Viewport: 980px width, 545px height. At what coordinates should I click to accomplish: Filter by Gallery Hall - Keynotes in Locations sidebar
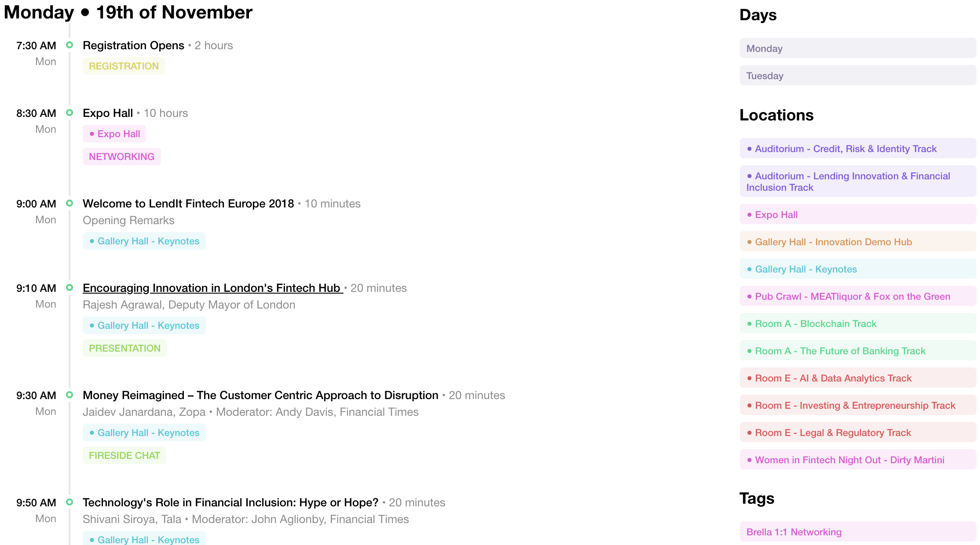coord(858,269)
